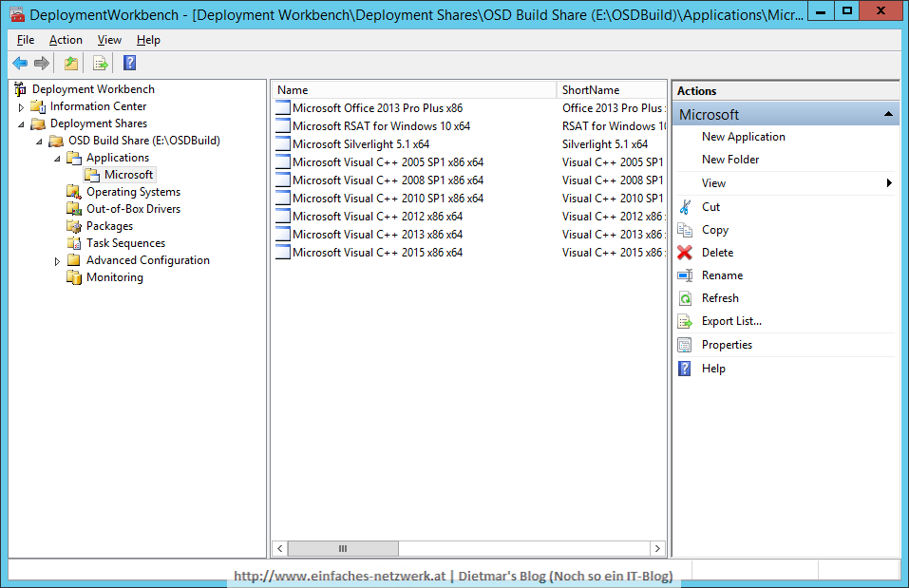Image resolution: width=909 pixels, height=588 pixels.
Task: Select Microsoft Visual C++ 2013 x86 x64
Action: pyautogui.click(x=377, y=235)
